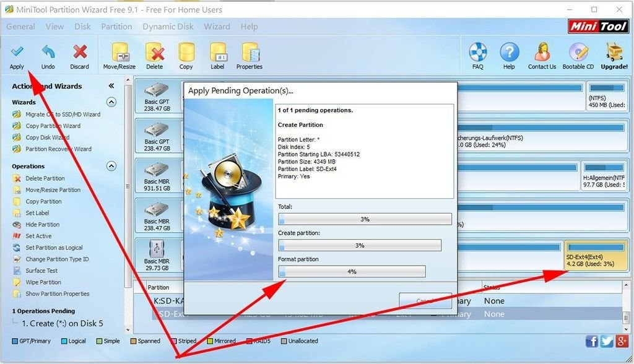
Task: Click the Upgrade! cart icon
Action: [615, 52]
